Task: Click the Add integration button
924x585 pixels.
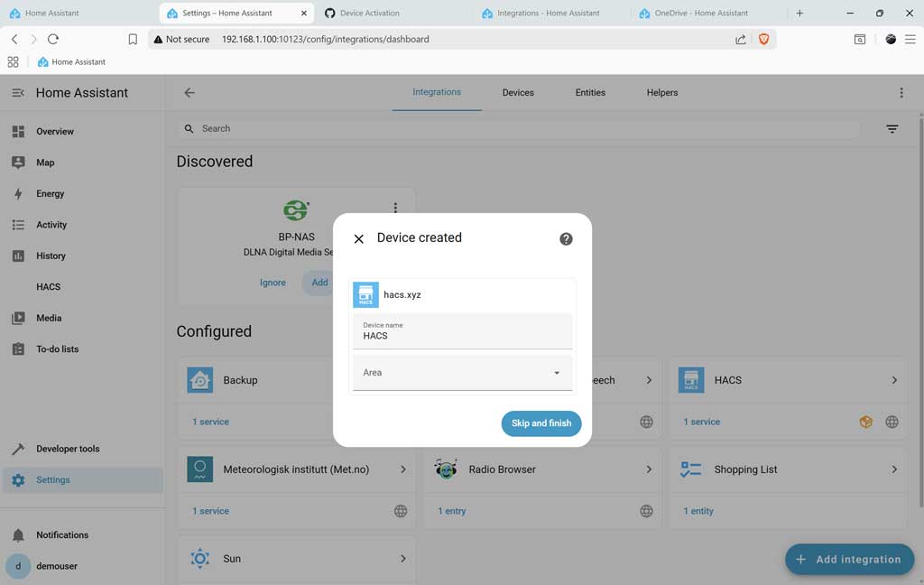Action: [x=849, y=559]
